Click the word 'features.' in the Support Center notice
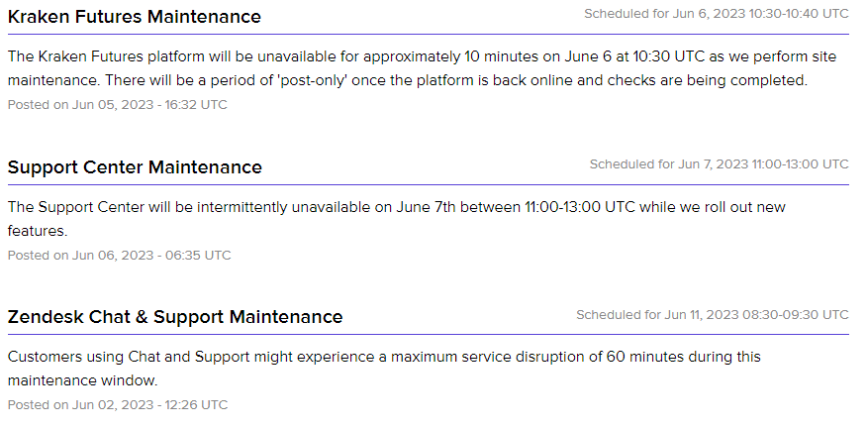This screenshot has height=429, width=868. click(38, 231)
